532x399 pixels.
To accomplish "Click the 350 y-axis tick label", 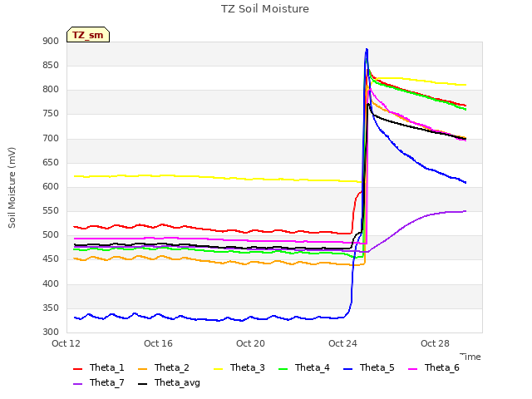I will [x=51, y=308].
